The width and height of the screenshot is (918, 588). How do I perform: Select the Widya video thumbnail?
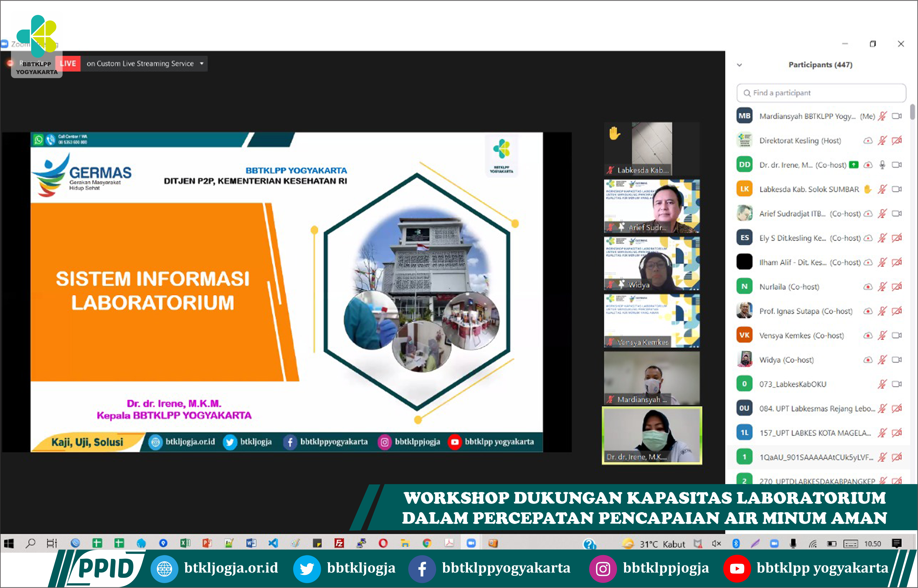click(652, 263)
